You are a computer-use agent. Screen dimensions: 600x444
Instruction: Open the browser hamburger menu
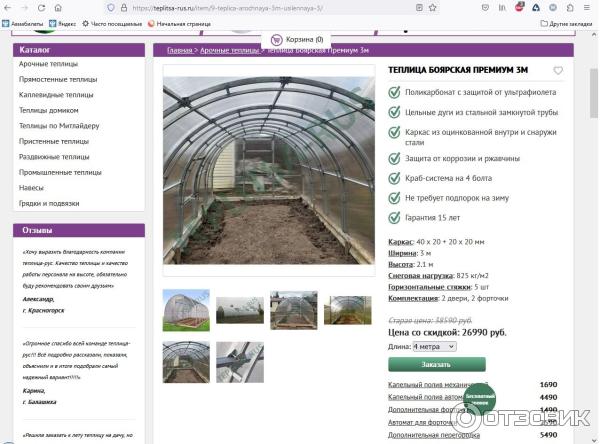coord(587,8)
